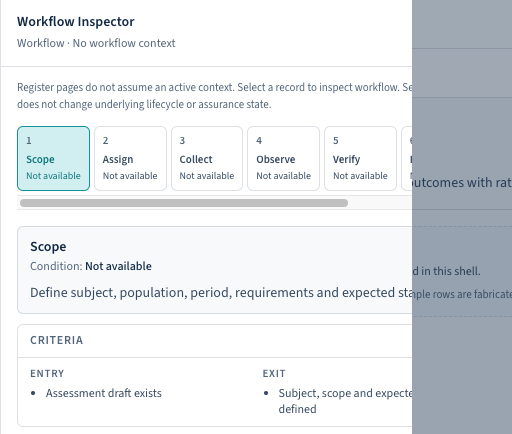
Task: Click 'Assessment draft exists' entry criterion
Action: (104, 393)
